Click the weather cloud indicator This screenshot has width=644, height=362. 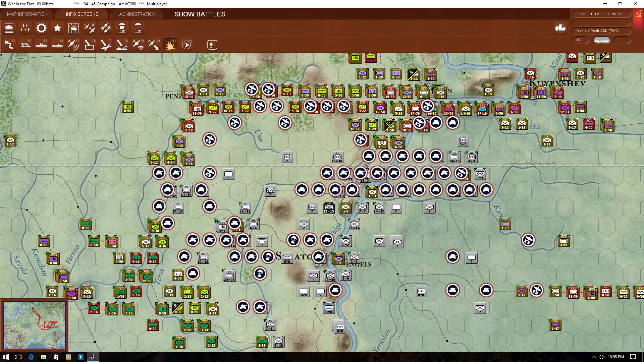coord(602,40)
